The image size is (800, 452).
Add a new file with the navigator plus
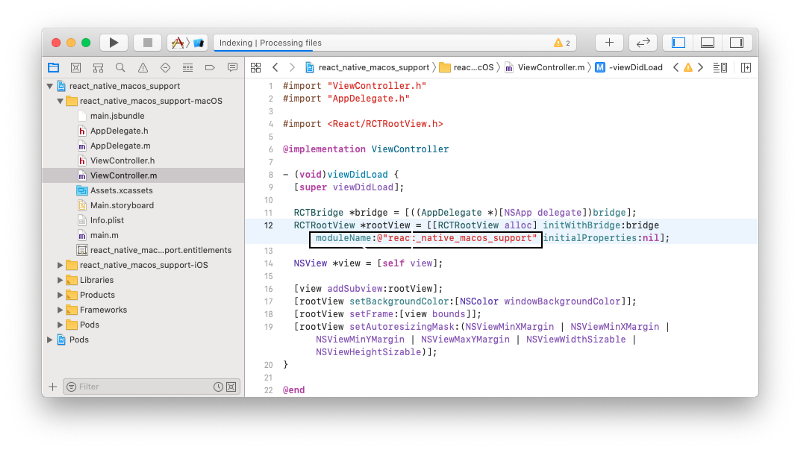click(53, 387)
